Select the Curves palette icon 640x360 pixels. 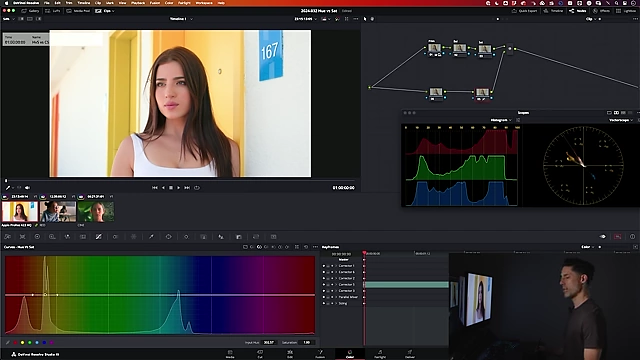click(98, 237)
